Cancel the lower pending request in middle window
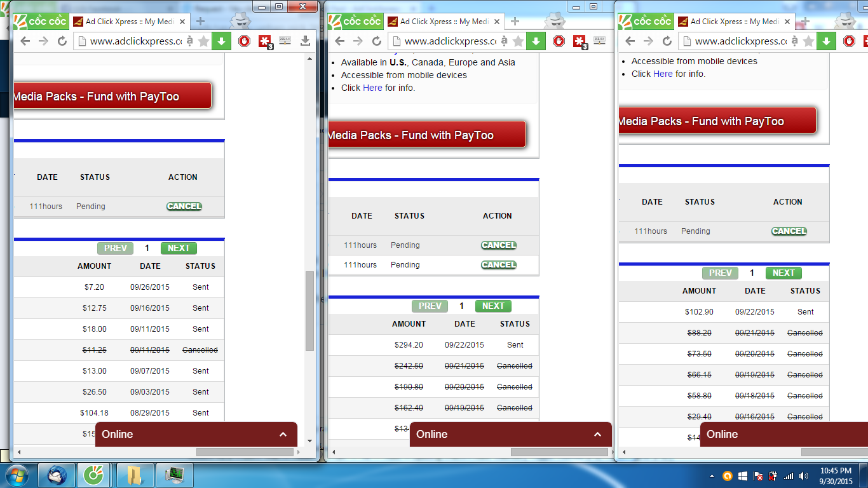868x488 pixels. 499,265
